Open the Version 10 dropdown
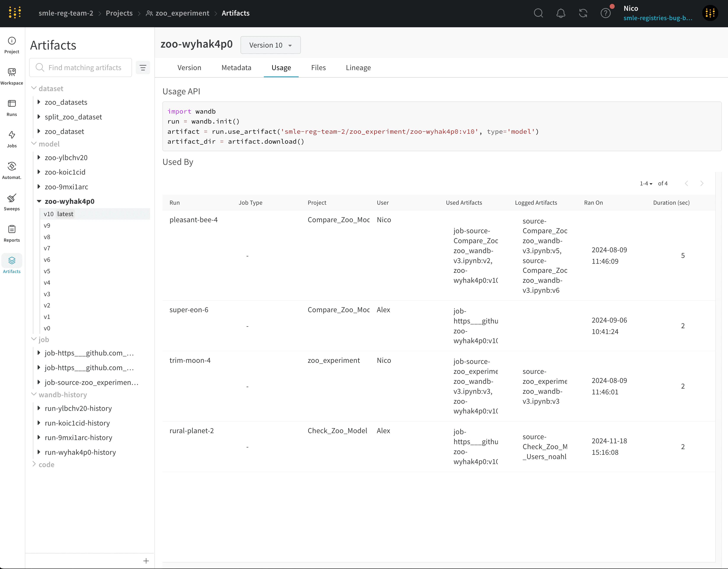 tap(270, 45)
